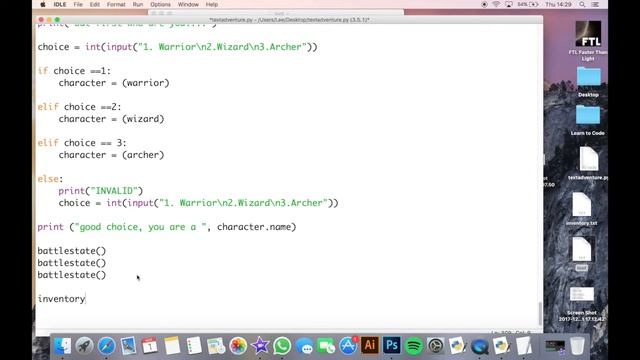Click 'elif choice == 3:' line
This screenshot has width=640, height=360.
tap(82, 143)
